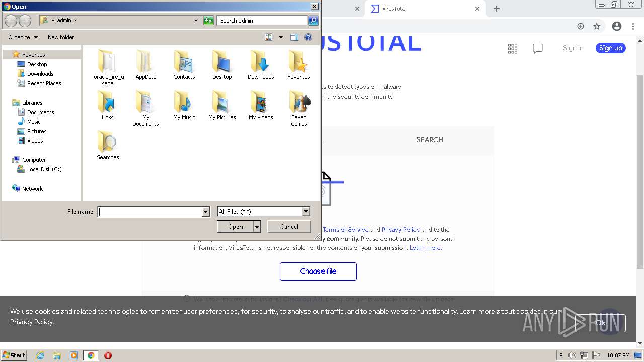Select Computer in navigation pane

point(34,160)
